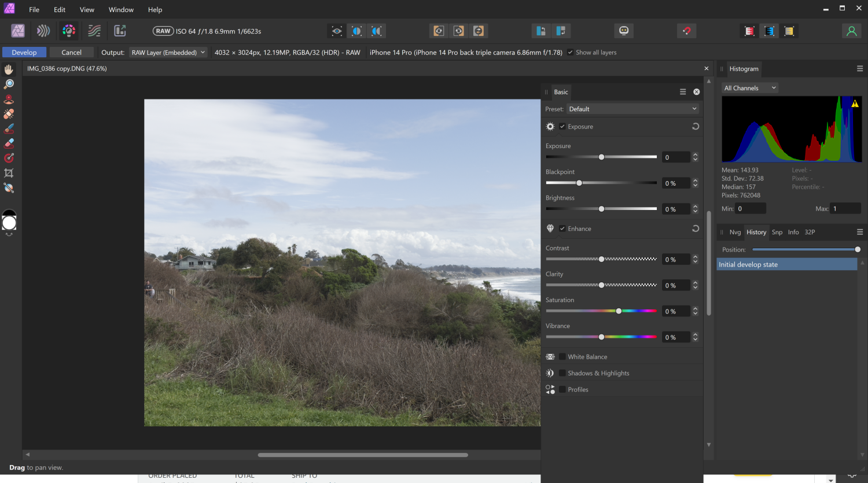
Task: Select the Red Eye Removal tool
Action: [9, 98]
